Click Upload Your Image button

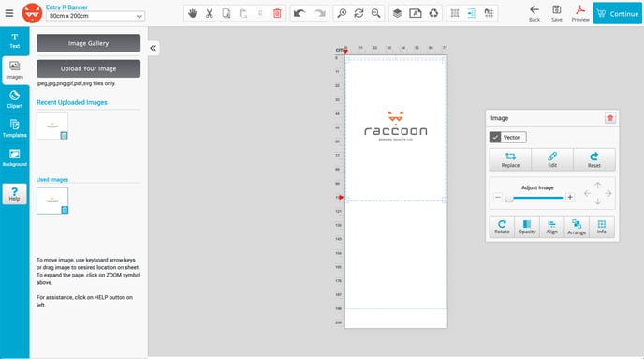pyautogui.click(x=88, y=68)
